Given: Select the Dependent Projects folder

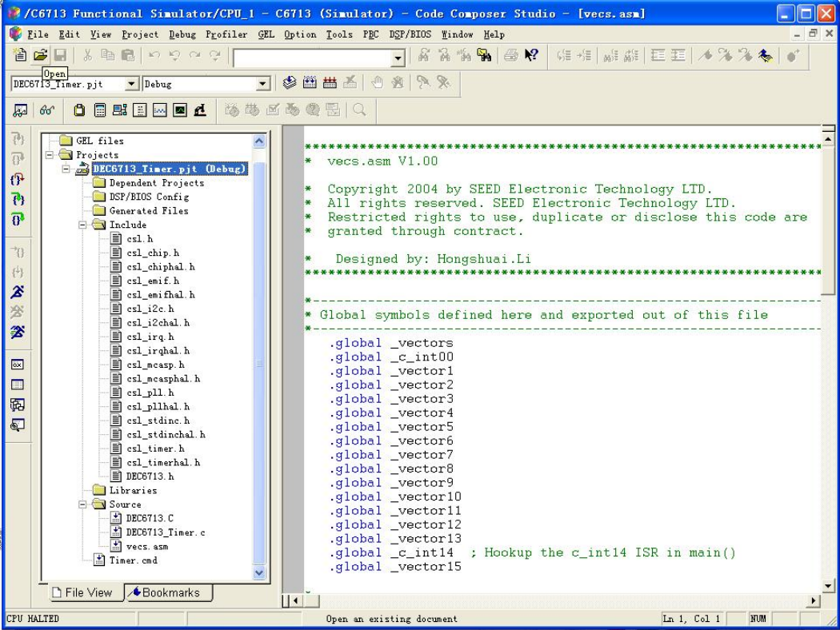Looking at the screenshot, I should pos(157,183).
